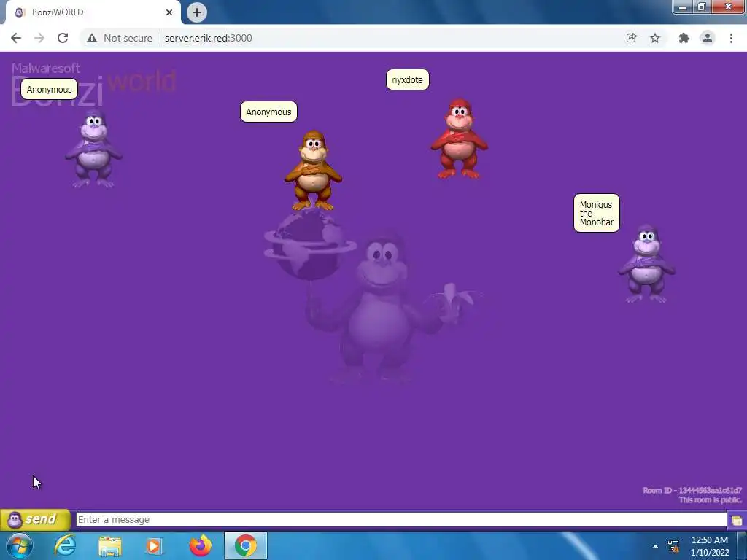Launch Firefox from taskbar

coord(201,545)
